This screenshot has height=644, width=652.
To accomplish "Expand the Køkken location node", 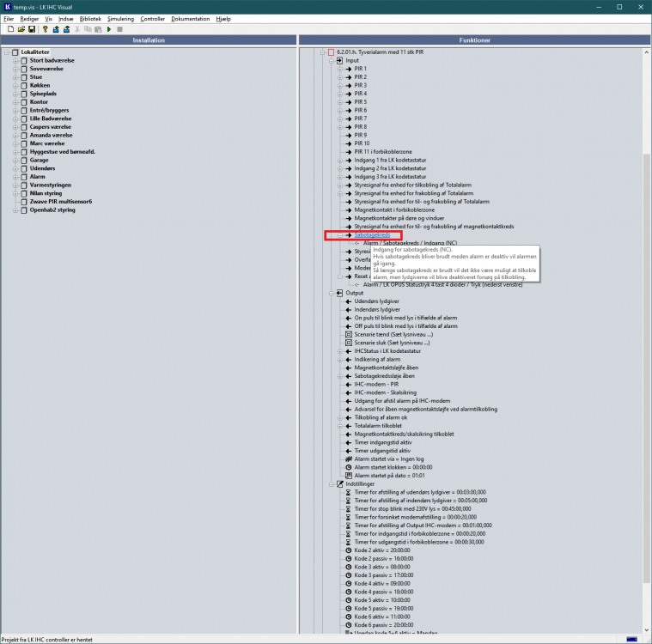I will coord(15,85).
